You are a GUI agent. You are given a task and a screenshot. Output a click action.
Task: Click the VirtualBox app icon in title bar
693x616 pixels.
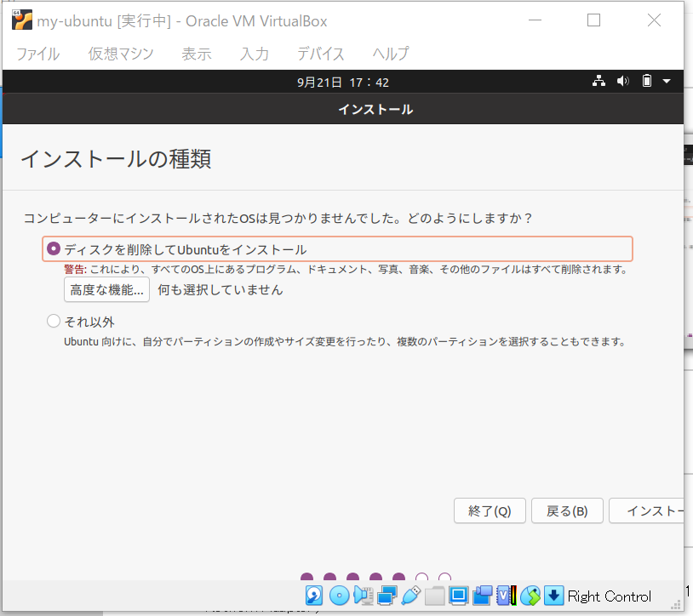[22, 20]
